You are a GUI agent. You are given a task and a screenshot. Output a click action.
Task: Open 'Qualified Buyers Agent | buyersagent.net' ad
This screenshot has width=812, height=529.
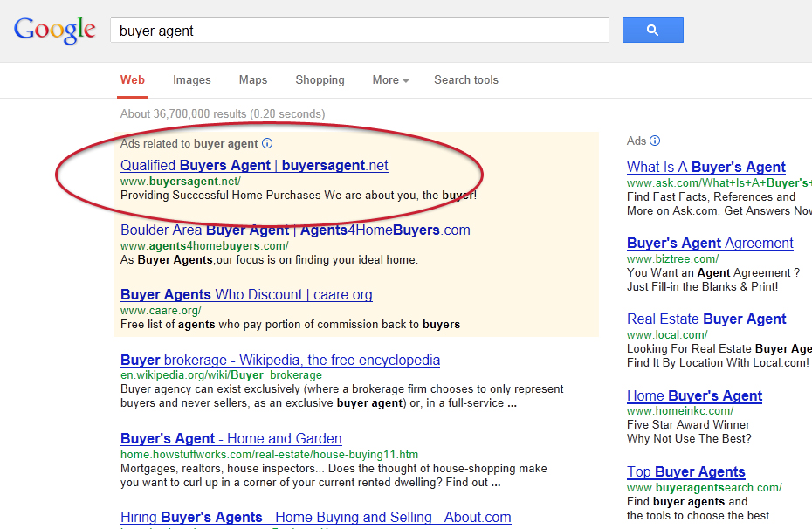pos(254,166)
